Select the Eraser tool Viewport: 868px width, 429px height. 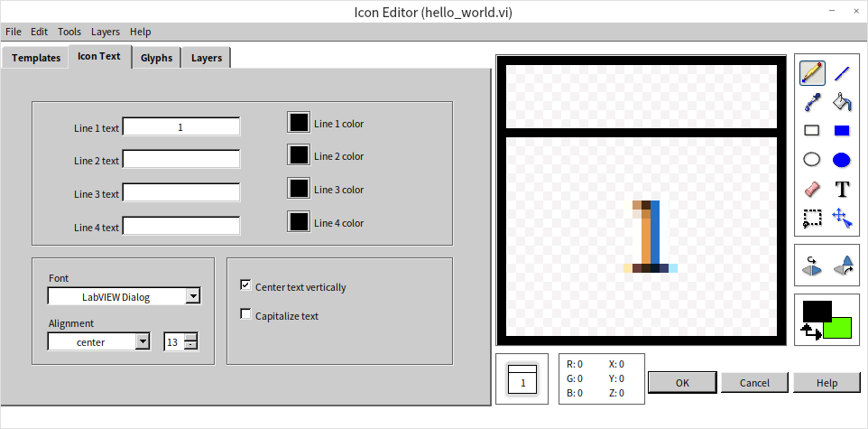coord(811,189)
